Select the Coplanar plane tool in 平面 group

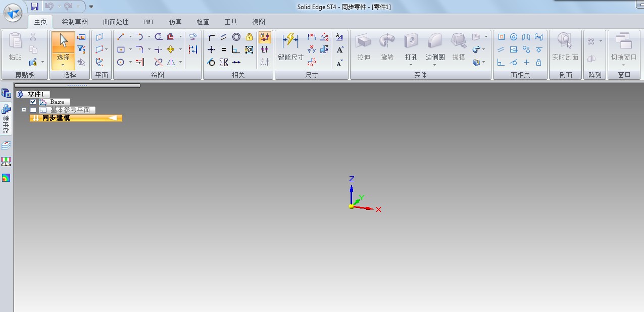pyautogui.click(x=100, y=37)
